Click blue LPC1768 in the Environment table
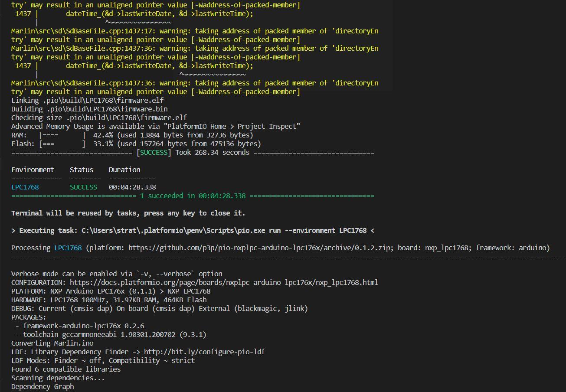This screenshot has height=392, width=566. pos(25,187)
